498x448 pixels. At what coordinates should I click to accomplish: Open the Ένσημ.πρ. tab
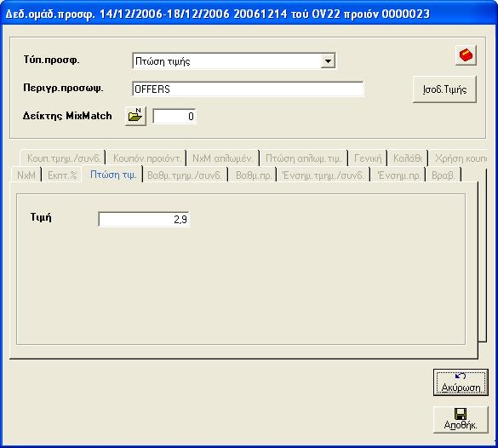point(398,175)
